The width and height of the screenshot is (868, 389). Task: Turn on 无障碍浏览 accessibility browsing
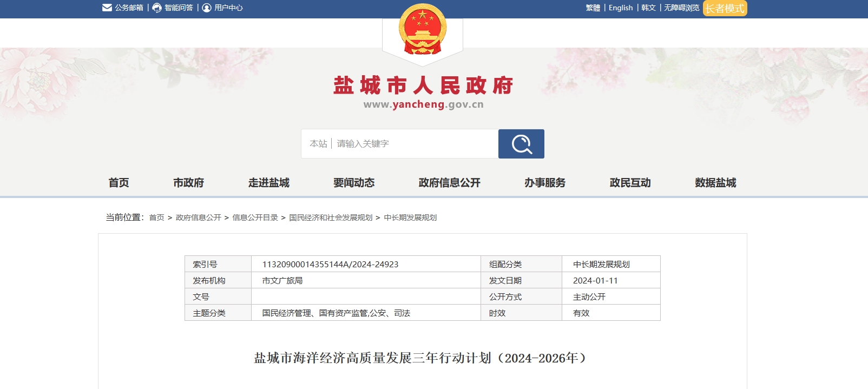pos(681,8)
